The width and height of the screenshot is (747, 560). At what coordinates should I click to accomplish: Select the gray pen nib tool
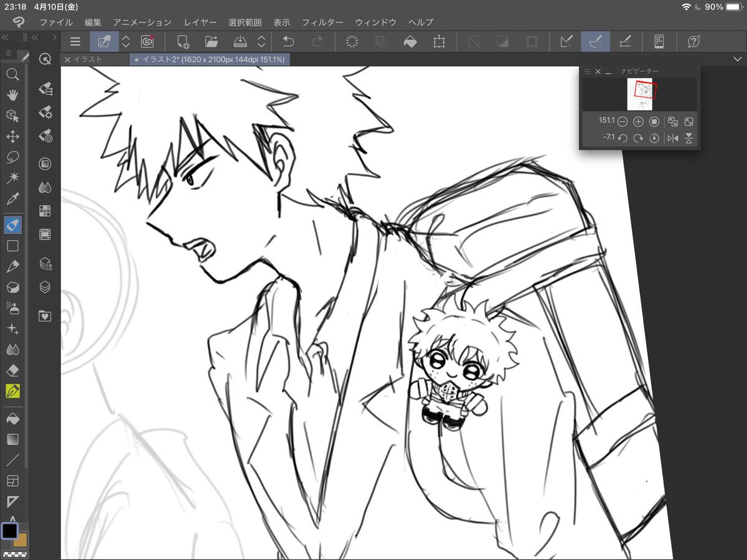[12, 266]
